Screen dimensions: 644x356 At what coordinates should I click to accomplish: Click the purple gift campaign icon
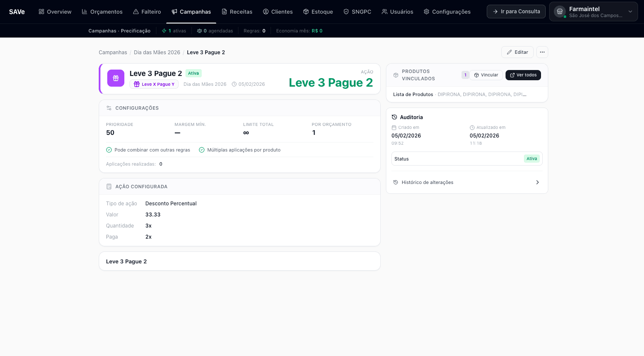point(116,78)
